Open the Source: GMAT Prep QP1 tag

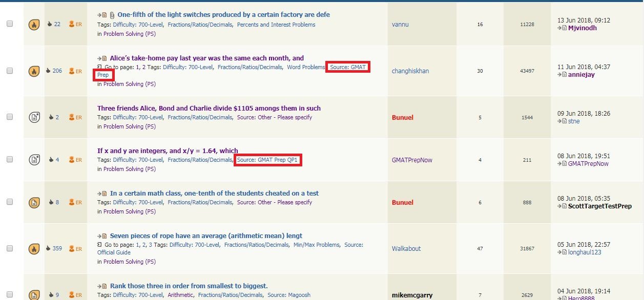point(267,160)
